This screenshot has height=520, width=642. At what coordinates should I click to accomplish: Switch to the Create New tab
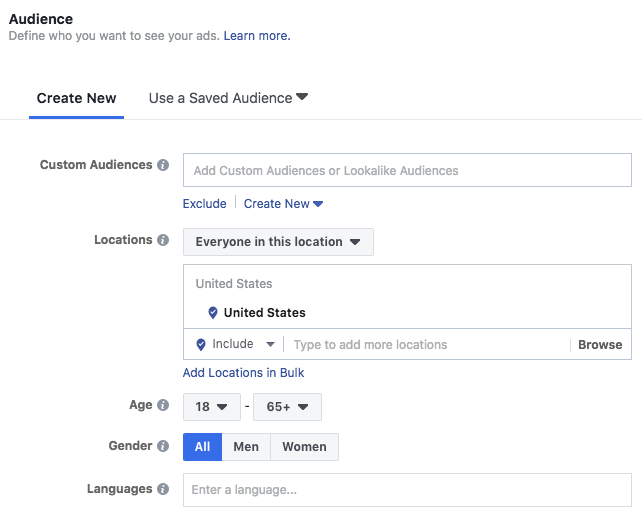click(77, 98)
